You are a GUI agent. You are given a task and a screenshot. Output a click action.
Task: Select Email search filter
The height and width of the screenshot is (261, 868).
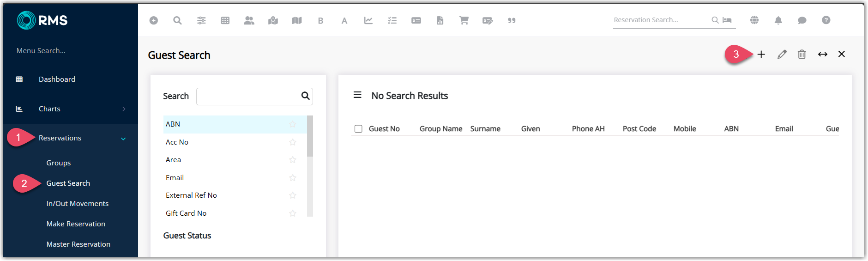[x=235, y=177]
